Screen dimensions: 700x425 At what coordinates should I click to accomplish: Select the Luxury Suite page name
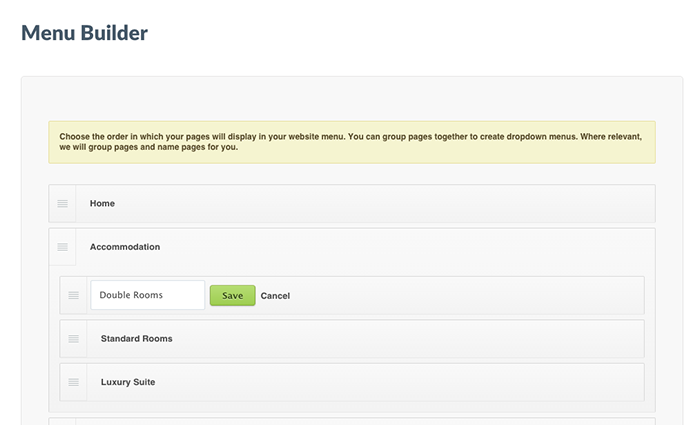(x=128, y=382)
